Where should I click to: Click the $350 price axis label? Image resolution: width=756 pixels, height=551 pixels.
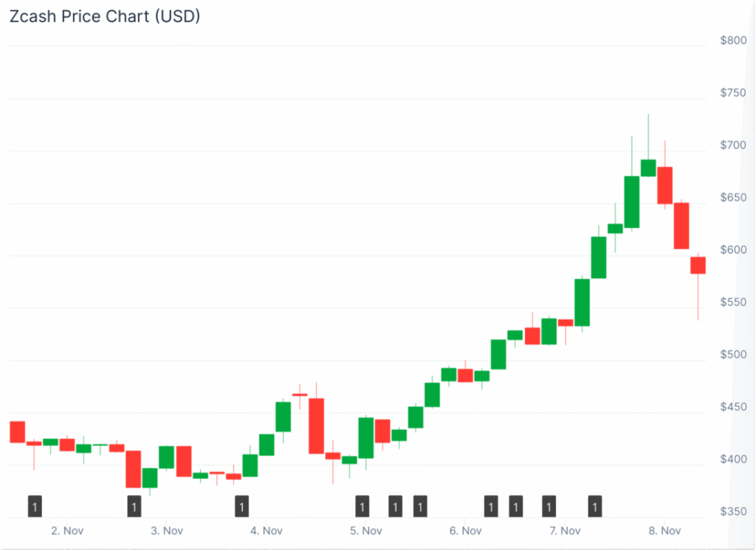pyautogui.click(x=733, y=512)
